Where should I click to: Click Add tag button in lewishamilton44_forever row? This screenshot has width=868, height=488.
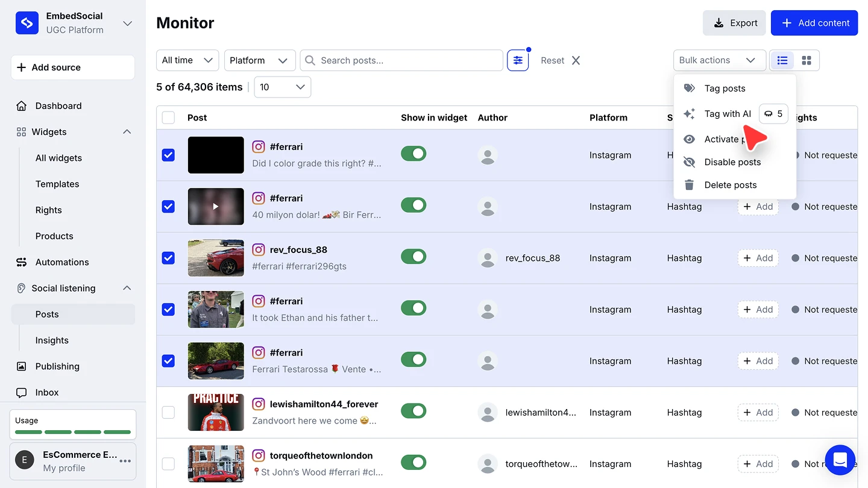coord(758,413)
